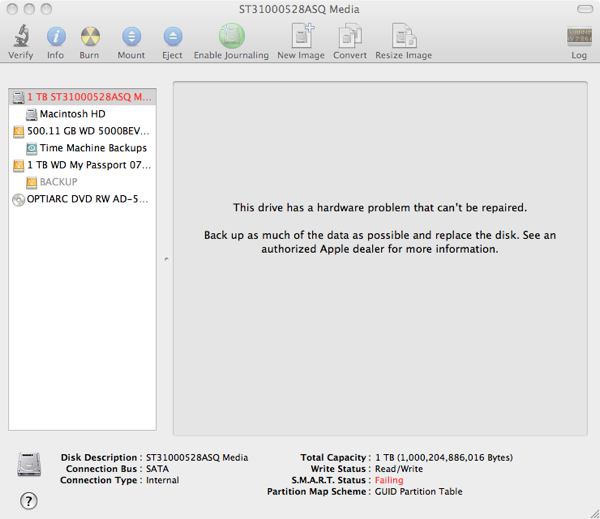
Task: Open the Info toolbar icon
Action: pyautogui.click(x=56, y=36)
